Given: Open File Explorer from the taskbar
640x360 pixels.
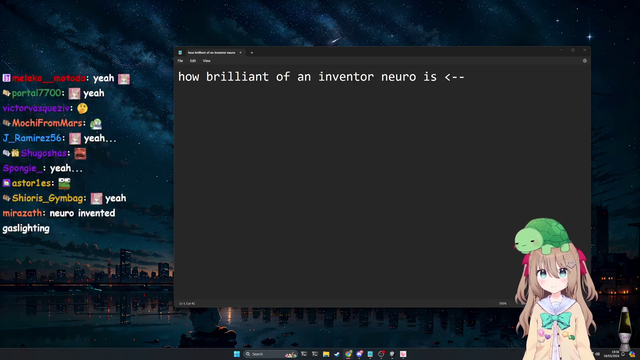Looking at the screenshot, I should click(x=326, y=354).
